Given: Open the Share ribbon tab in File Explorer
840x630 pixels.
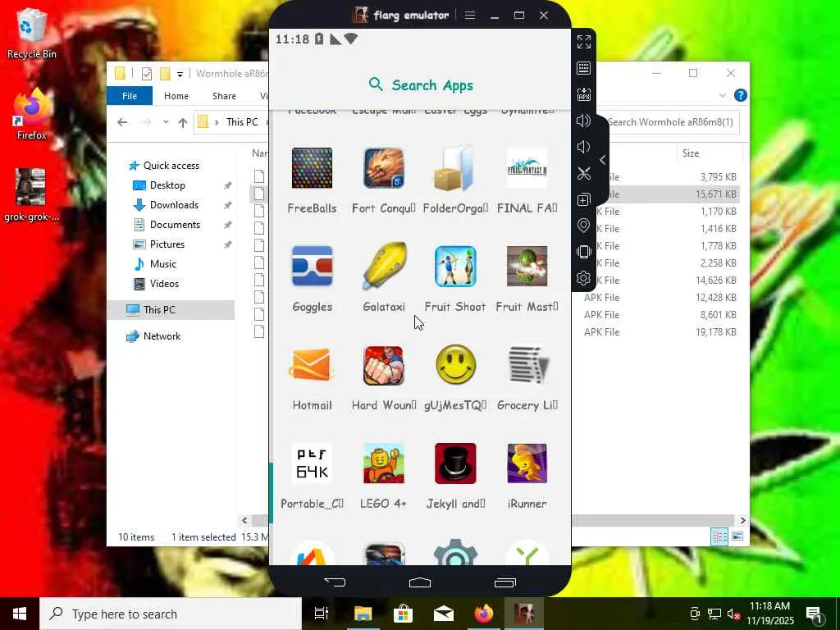Looking at the screenshot, I should click(224, 96).
